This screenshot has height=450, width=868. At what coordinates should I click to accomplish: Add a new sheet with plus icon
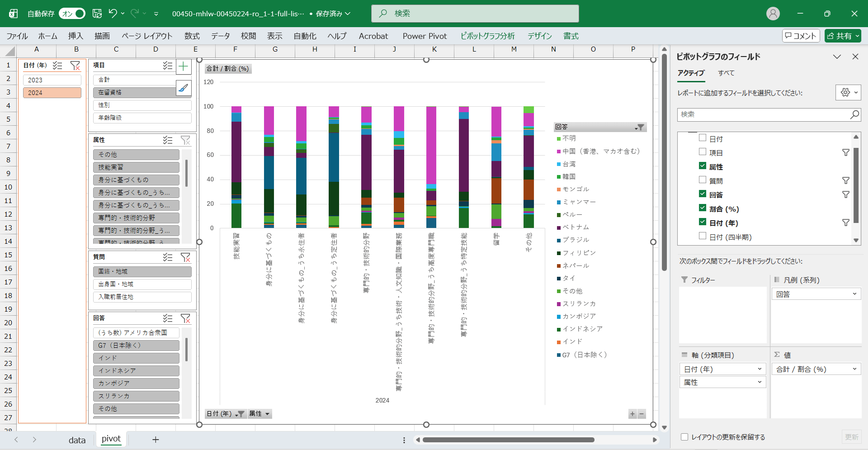pyautogui.click(x=156, y=440)
